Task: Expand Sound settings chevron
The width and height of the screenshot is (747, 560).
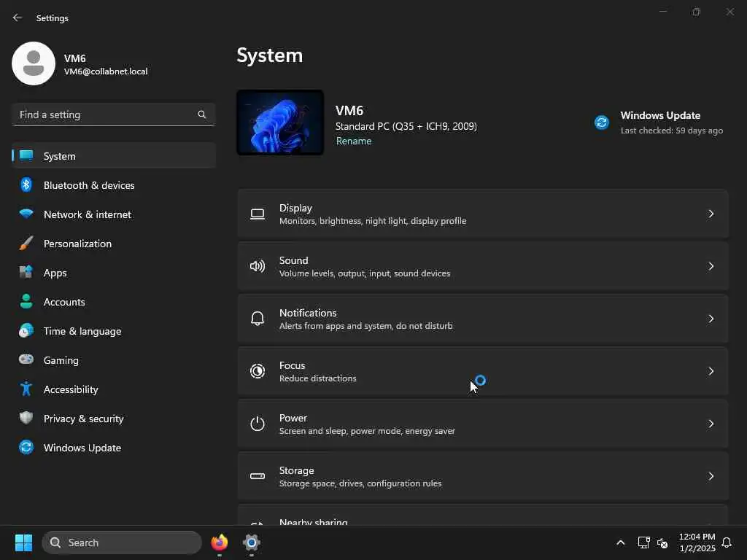Action: click(x=711, y=266)
